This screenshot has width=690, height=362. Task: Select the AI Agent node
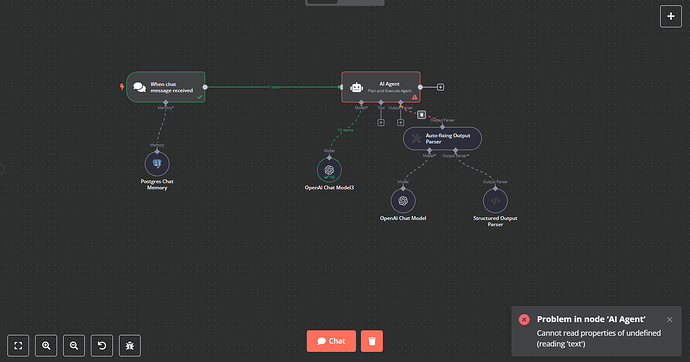(381, 87)
